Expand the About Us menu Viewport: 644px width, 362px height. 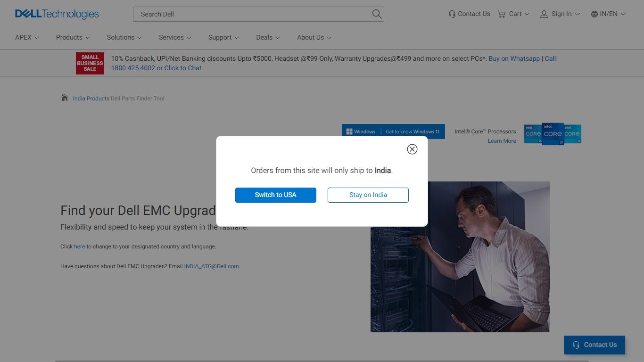314,37
